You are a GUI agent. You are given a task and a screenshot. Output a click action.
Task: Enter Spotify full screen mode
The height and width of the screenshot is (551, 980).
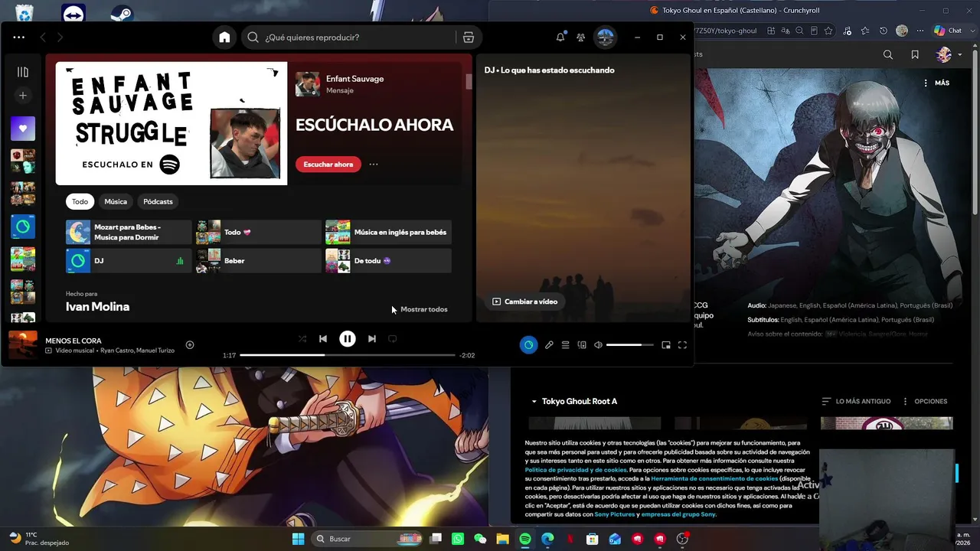click(682, 345)
